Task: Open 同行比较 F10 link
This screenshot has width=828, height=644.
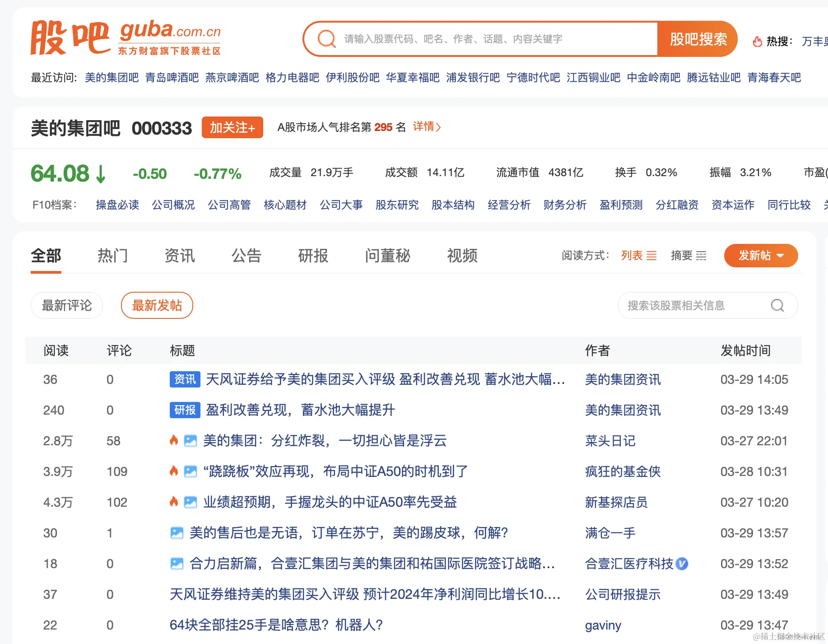Action: pyautogui.click(x=789, y=205)
